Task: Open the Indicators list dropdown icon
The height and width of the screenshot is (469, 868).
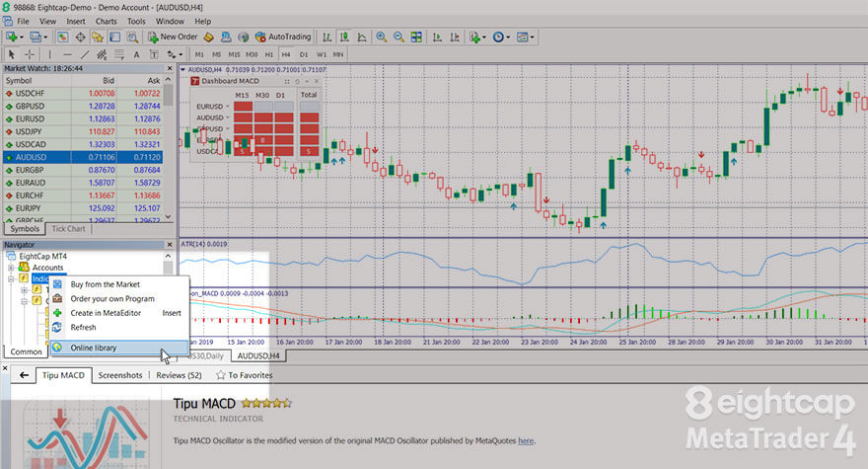Action: [x=475, y=38]
